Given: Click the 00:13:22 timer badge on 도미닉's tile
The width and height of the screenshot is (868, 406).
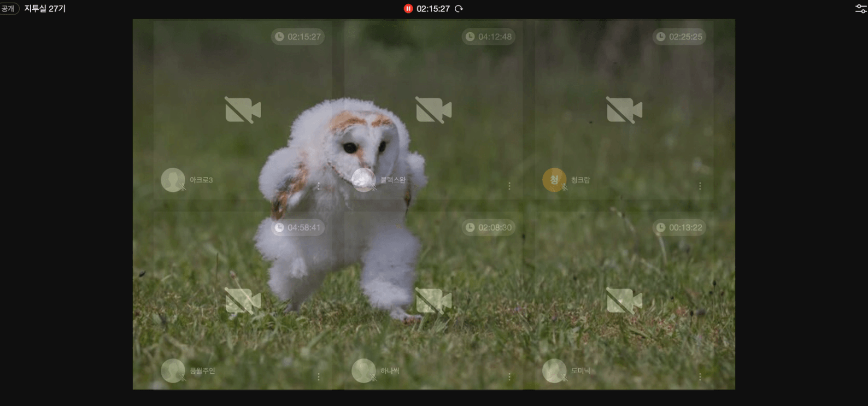Looking at the screenshot, I should point(679,227).
